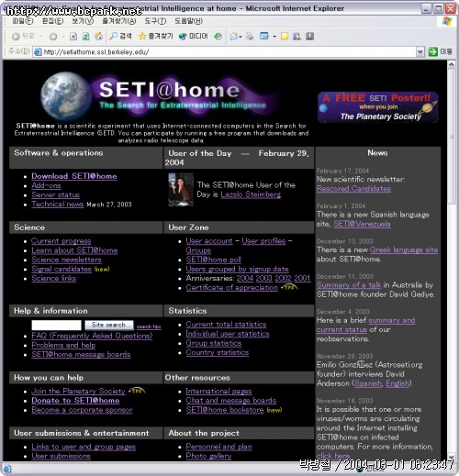This screenshot has width=459, height=476.
Task: Open the address bar URL dropdown
Action: point(420,52)
